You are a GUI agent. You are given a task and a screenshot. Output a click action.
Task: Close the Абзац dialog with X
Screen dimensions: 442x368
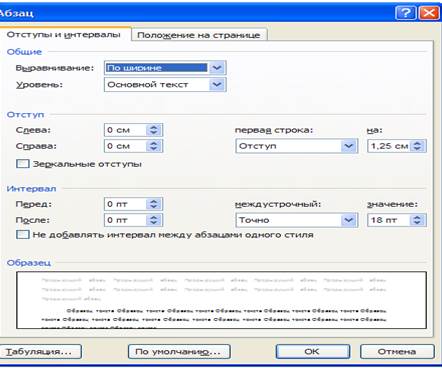[429, 13]
